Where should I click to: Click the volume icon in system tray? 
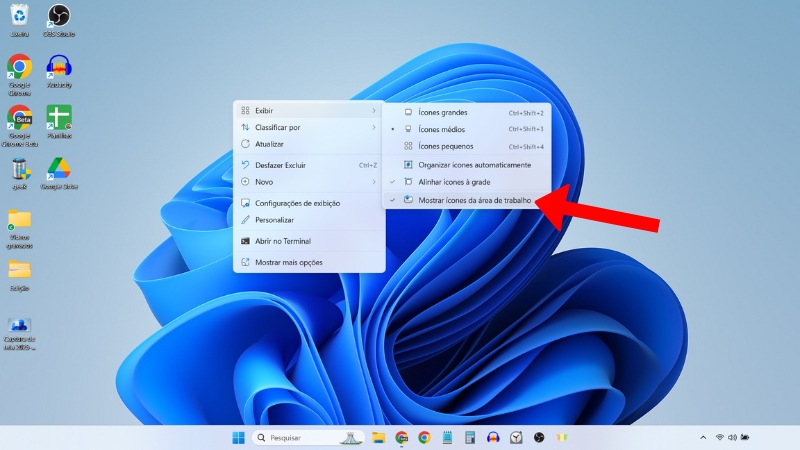coord(732,438)
